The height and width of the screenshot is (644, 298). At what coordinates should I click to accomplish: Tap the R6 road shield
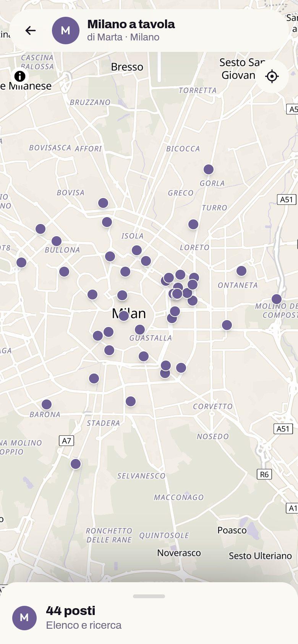tap(264, 474)
